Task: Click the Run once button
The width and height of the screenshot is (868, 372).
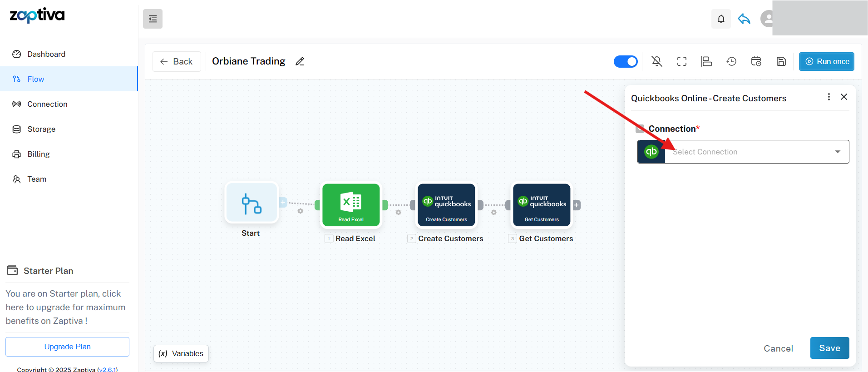Action: click(826, 61)
